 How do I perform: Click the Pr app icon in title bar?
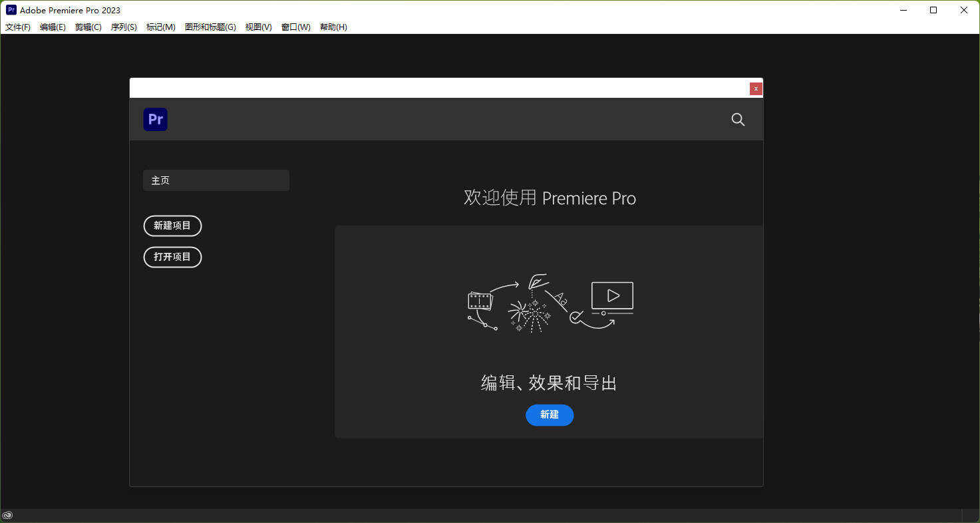coord(11,10)
